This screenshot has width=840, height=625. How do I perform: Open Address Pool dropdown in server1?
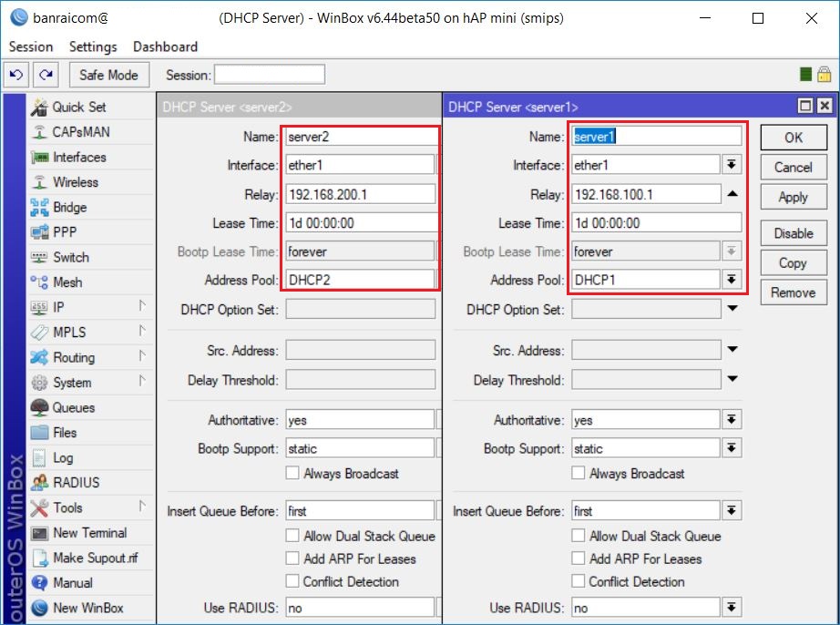732,279
